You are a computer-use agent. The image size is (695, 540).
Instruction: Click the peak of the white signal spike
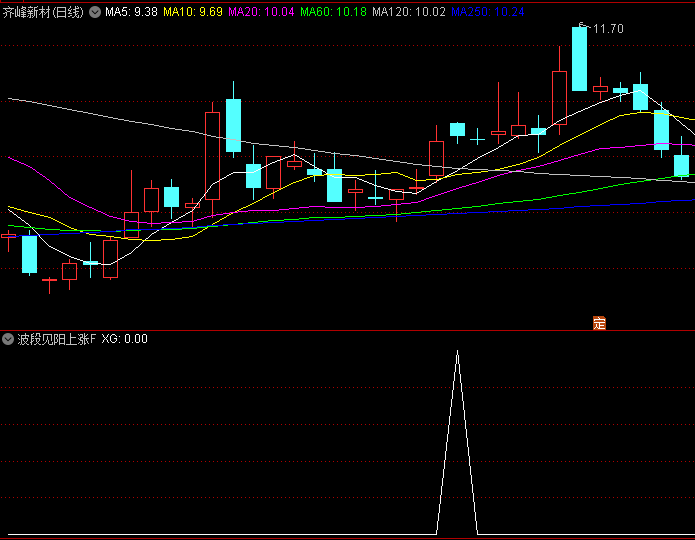point(458,352)
